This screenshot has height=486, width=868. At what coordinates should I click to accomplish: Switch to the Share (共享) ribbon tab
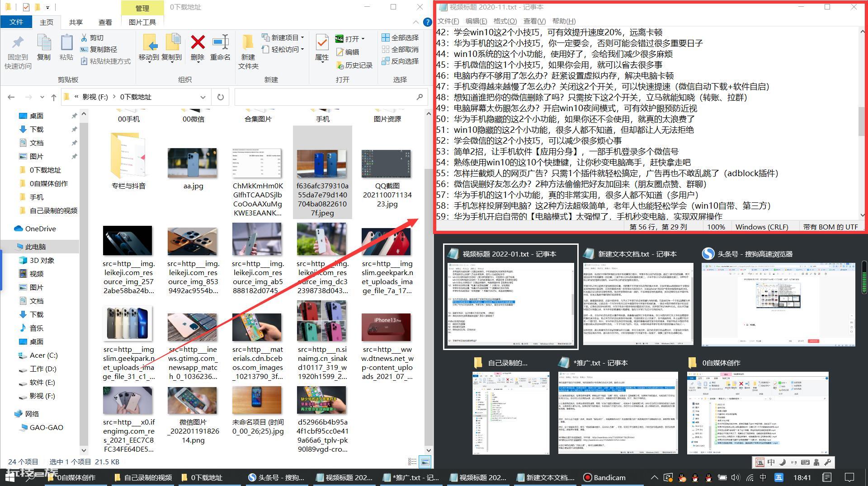tap(76, 22)
